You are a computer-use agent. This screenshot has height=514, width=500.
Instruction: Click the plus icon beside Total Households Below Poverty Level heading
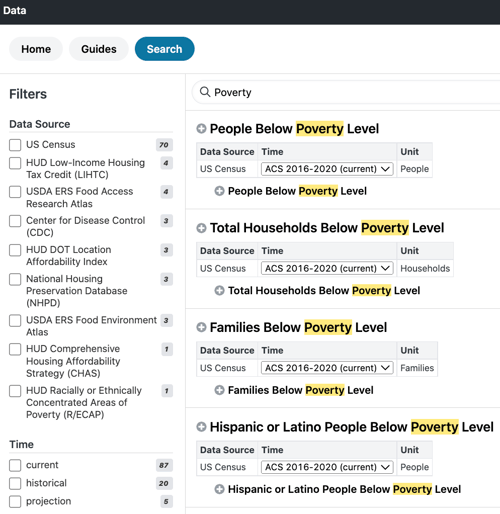tap(201, 228)
